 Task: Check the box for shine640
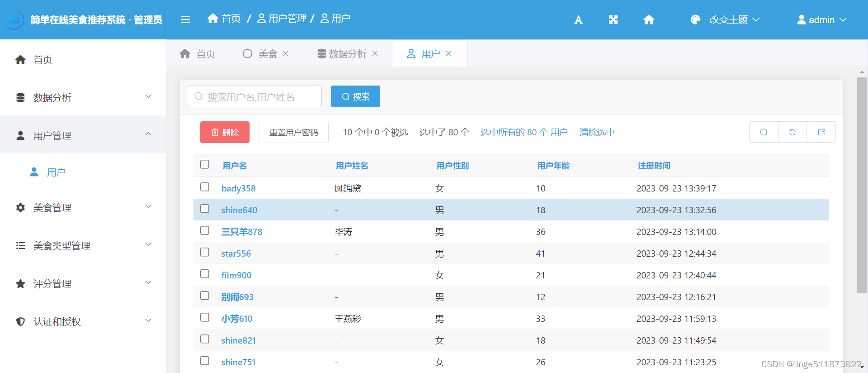click(x=205, y=209)
